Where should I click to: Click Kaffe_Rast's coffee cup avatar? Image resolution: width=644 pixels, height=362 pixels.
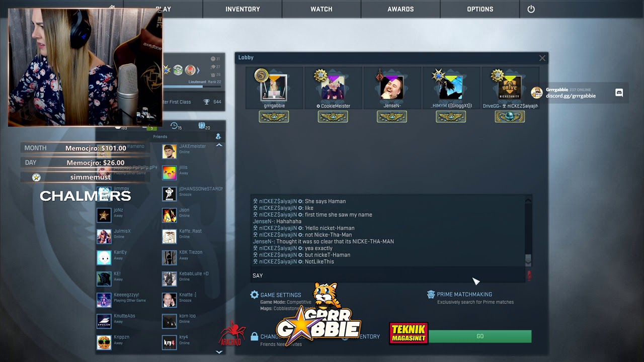(170, 236)
